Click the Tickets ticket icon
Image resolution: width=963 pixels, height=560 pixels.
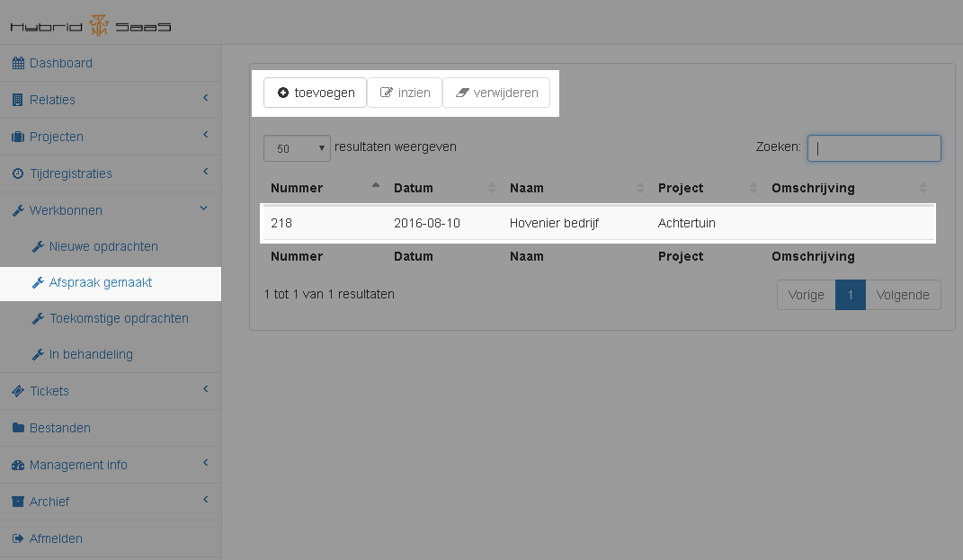(x=18, y=391)
